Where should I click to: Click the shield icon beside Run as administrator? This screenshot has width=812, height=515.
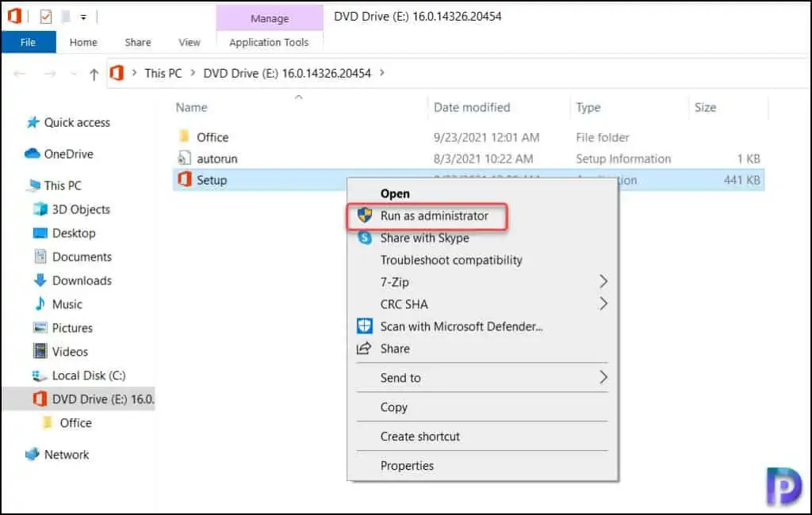(365, 215)
